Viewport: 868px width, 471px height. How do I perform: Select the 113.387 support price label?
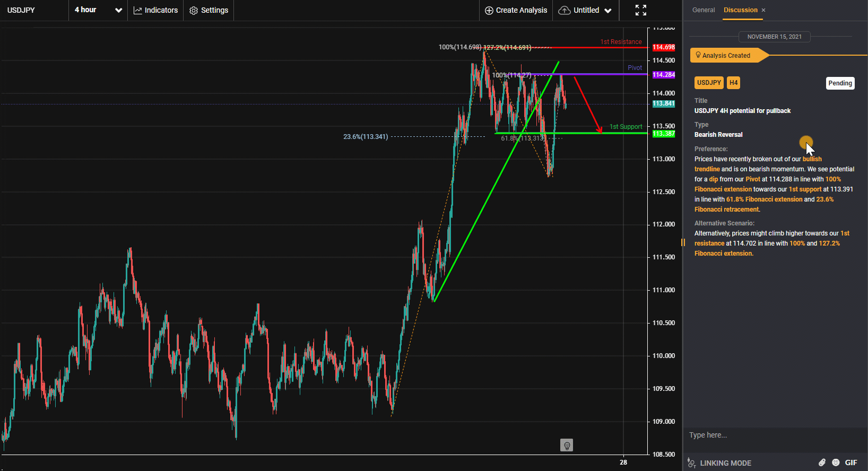click(x=664, y=134)
